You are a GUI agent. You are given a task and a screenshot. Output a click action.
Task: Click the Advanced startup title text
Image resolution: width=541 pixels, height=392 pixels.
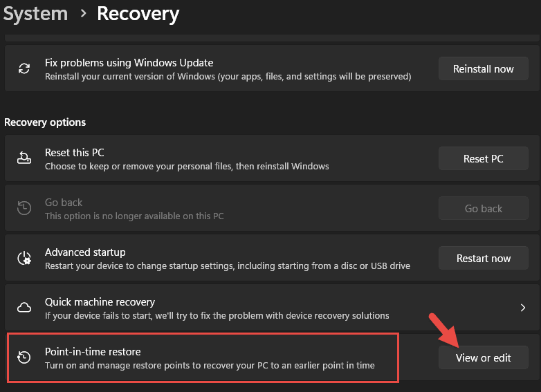[x=85, y=252]
